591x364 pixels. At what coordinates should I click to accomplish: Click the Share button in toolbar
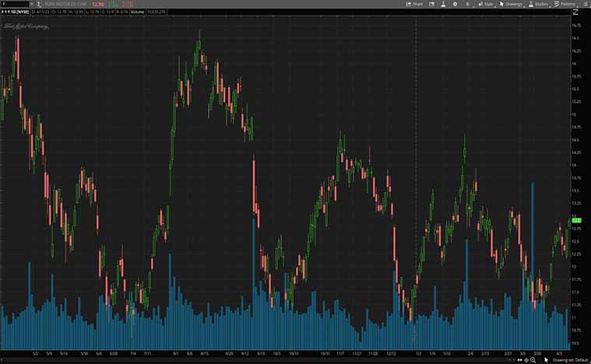coord(414,4)
